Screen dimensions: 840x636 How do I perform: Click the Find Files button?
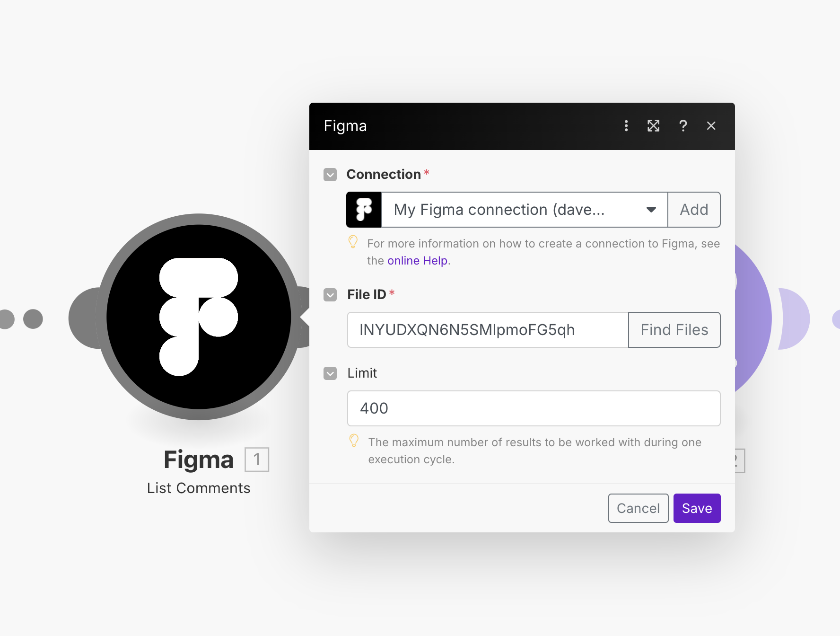(674, 330)
